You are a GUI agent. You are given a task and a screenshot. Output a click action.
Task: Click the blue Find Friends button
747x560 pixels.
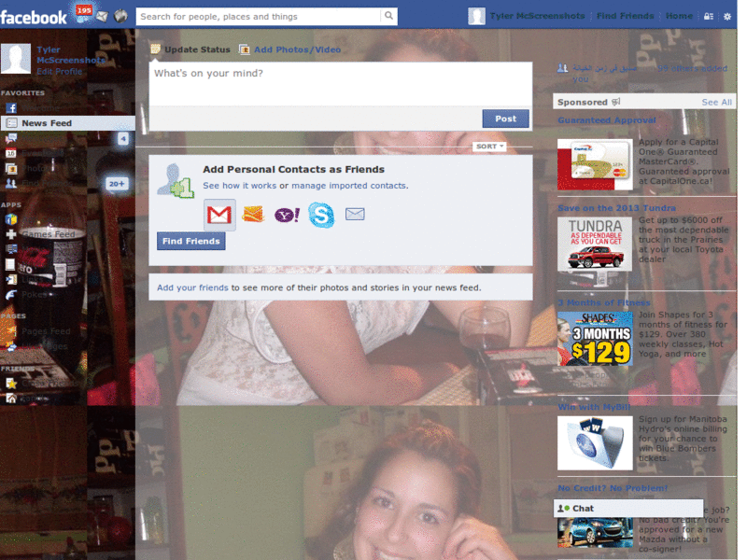[x=191, y=242]
